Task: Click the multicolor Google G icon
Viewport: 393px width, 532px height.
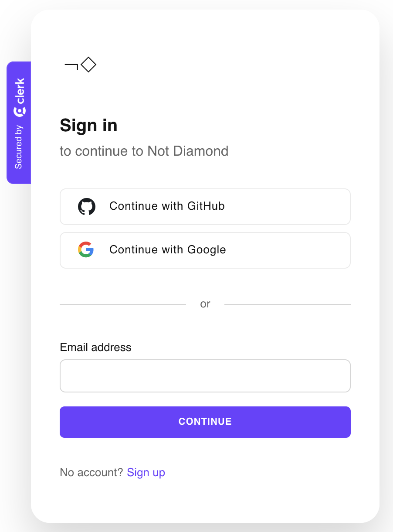Action: pyautogui.click(x=86, y=250)
